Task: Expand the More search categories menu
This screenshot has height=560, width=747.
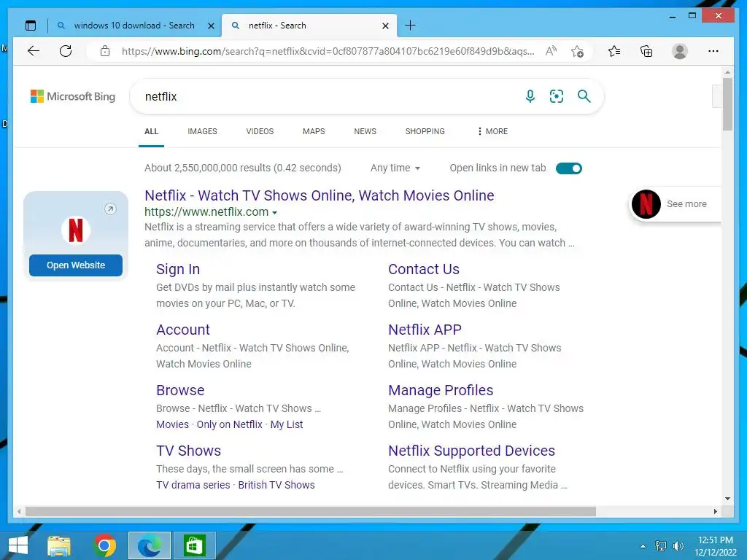Action: tap(492, 131)
